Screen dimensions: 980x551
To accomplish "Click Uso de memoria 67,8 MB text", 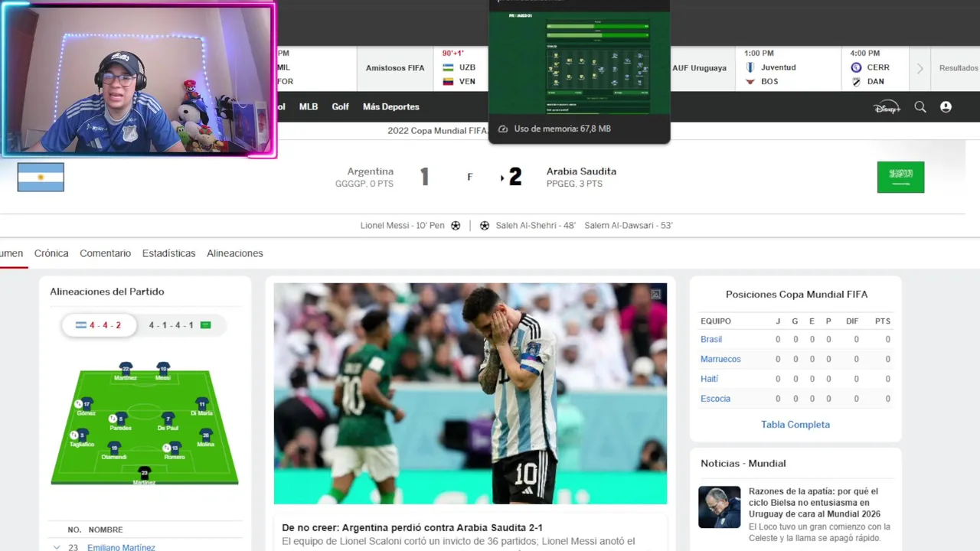I will pyautogui.click(x=563, y=129).
